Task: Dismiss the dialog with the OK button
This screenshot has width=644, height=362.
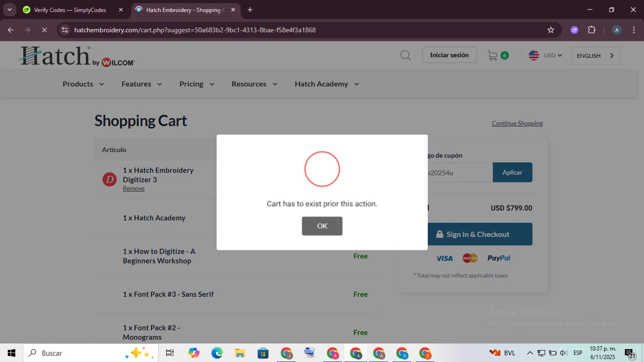Action: pos(322,226)
